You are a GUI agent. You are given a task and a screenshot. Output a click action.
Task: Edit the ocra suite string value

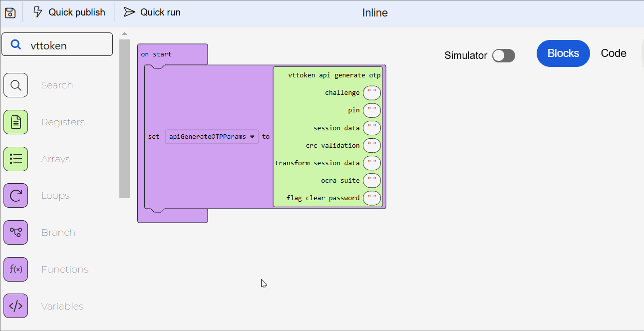(x=371, y=181)
